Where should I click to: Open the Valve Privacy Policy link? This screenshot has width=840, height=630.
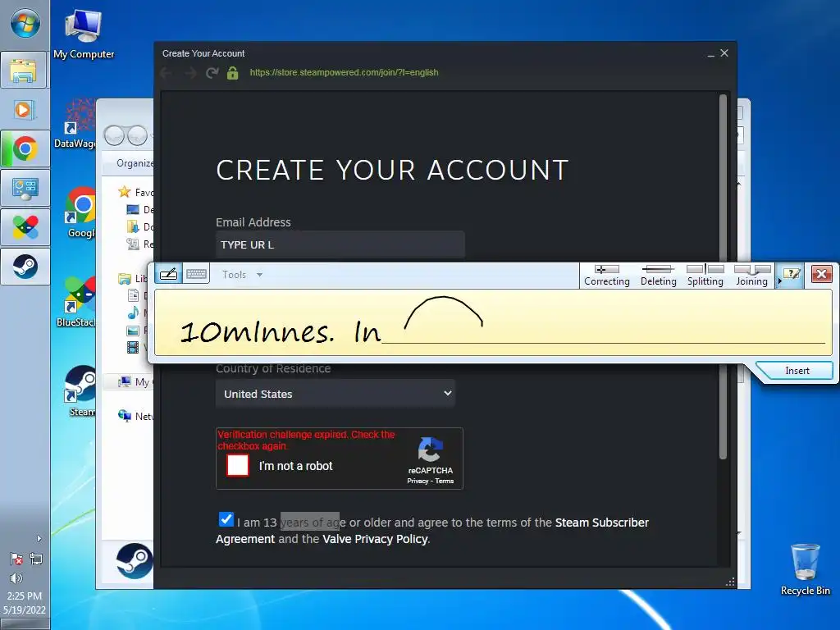[375, 539]
